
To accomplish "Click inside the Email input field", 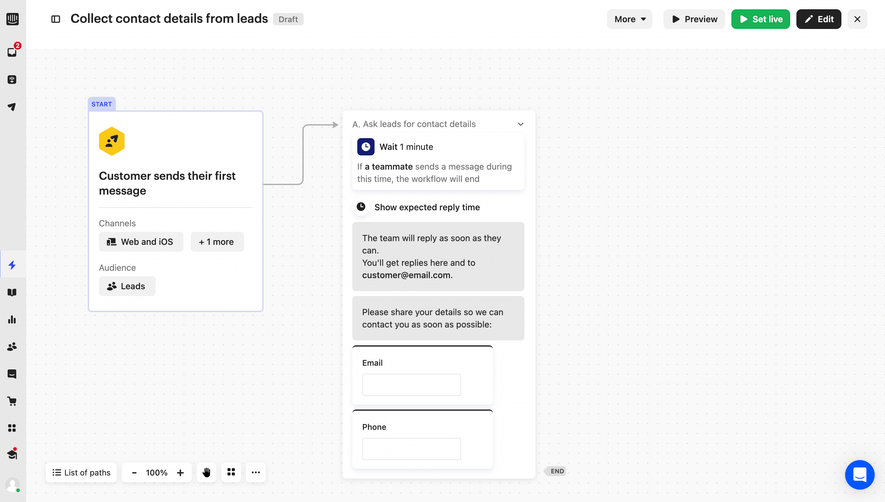I will tap(411, 385).
